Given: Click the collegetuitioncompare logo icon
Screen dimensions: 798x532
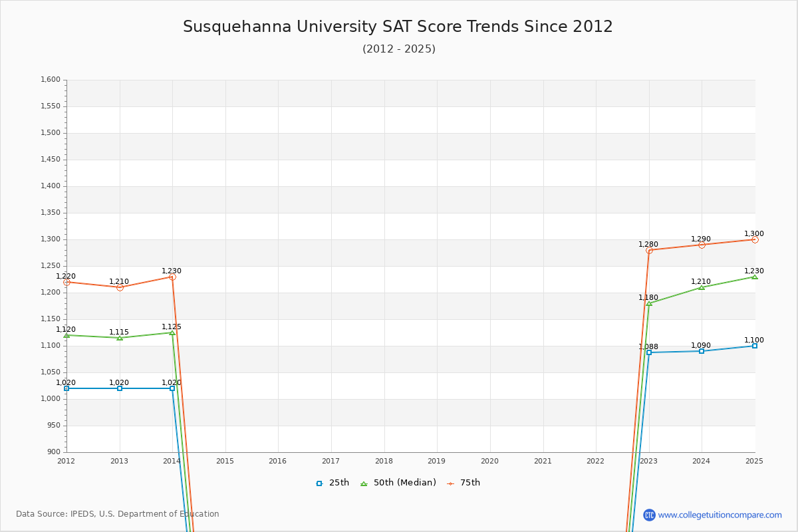Looking at the screenshot, I should 649,515.
